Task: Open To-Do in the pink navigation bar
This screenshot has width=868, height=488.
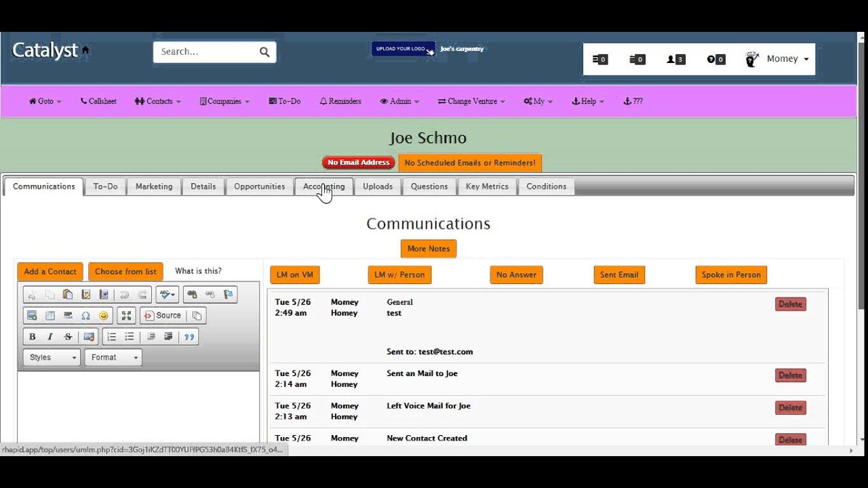Action: point(284,101)
